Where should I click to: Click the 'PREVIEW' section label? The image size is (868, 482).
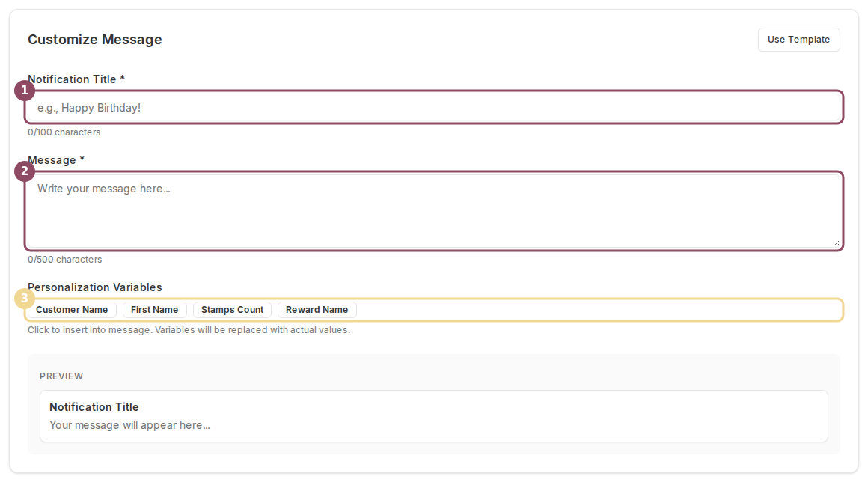coord(61,376)
